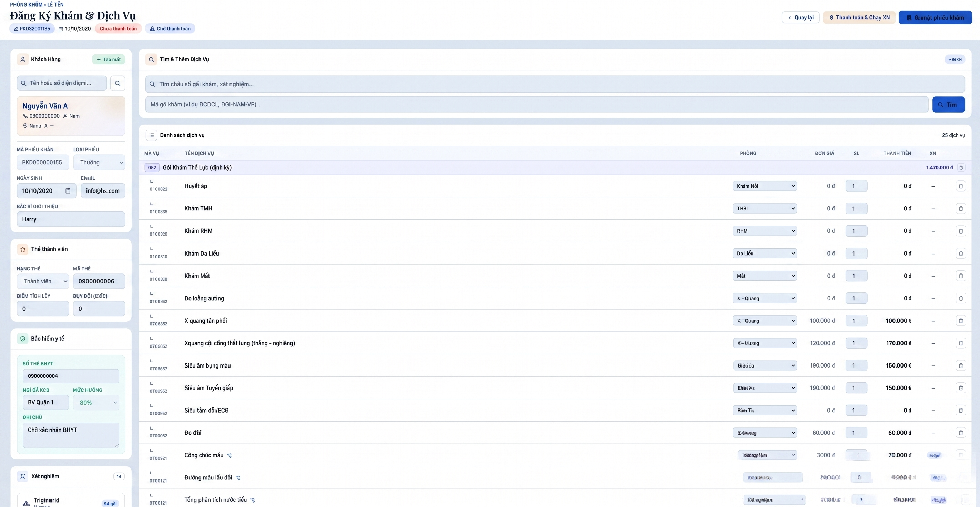Remove the Khám RHM row via trash icon
The image size is (980, 507).
pyautogui.click(x=961, y=231)
